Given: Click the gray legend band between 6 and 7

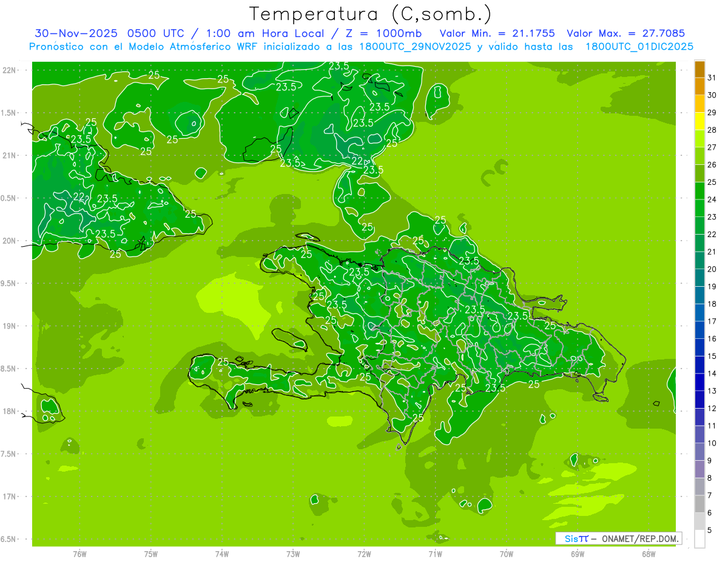Looking at the screenshot, I should pos(699,504).
